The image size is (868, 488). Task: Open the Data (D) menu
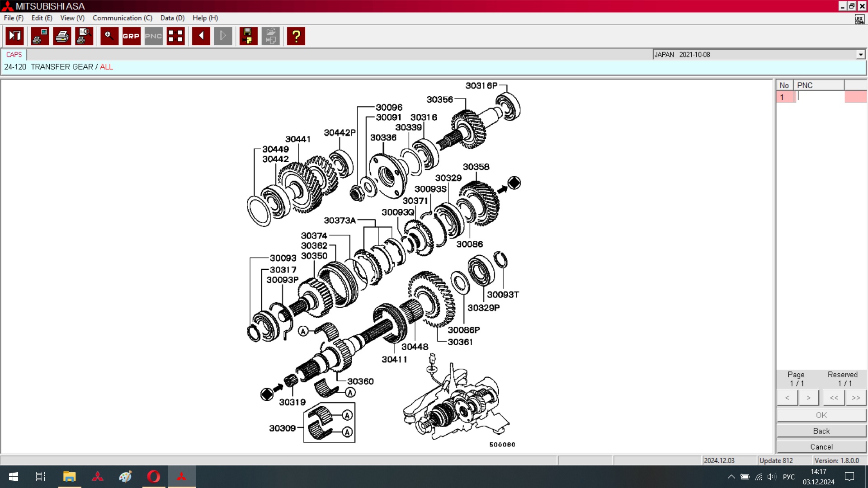[x=172, y=18]
